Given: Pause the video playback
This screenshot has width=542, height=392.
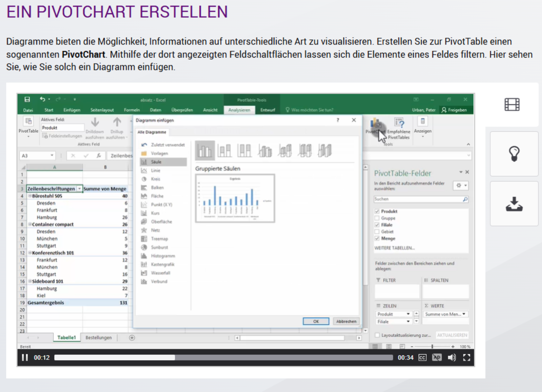Looking at the screenshot, I should [25, 357].
